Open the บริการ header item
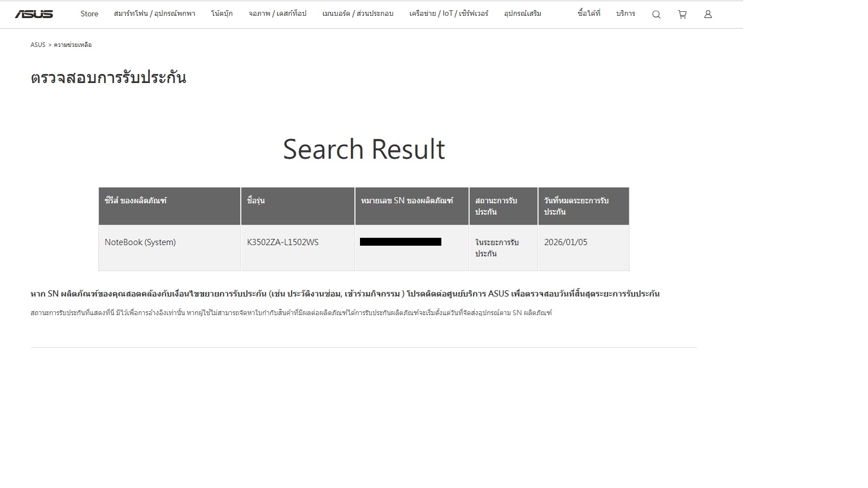The height and width of the screenshot is (488, 868). point(626,14)
